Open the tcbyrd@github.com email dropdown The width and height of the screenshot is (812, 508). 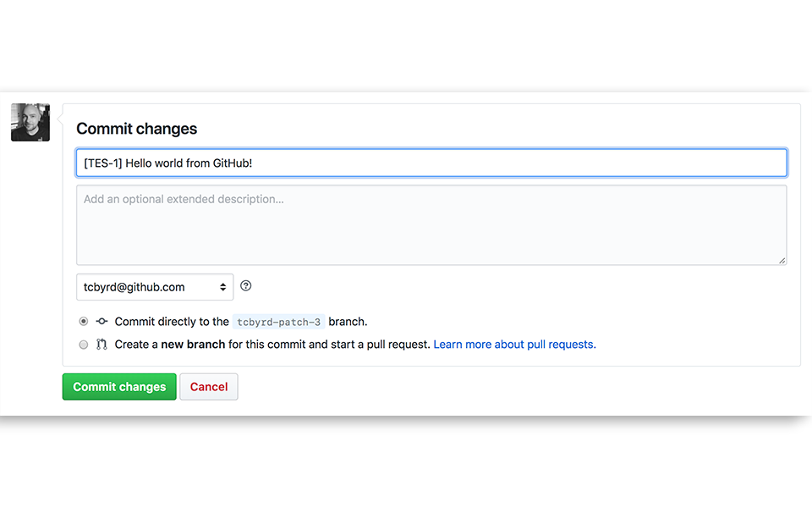point(155,287)
